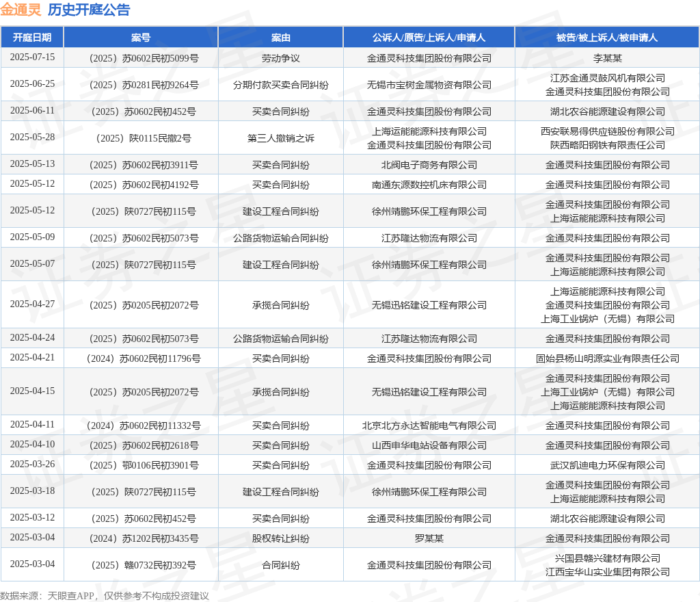The image size is (700, 602).
Task: Click defendant 固始县杨山明源实业有限责任公司
Action: [607, 358]
